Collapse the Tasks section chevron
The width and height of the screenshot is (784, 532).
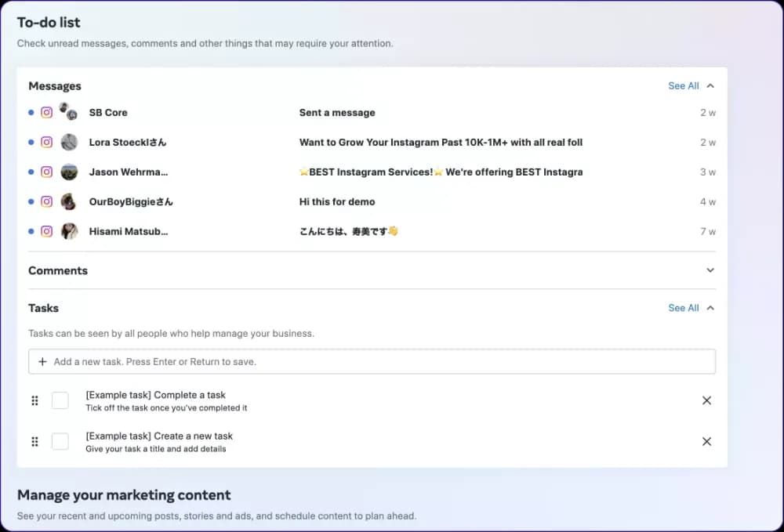click(x=710, y=308)
